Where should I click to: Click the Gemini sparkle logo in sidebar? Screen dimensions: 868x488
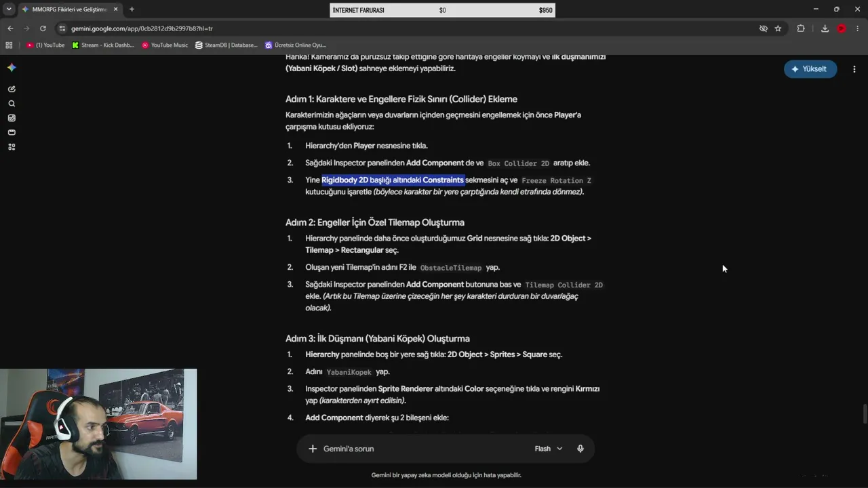click(12, 67)
